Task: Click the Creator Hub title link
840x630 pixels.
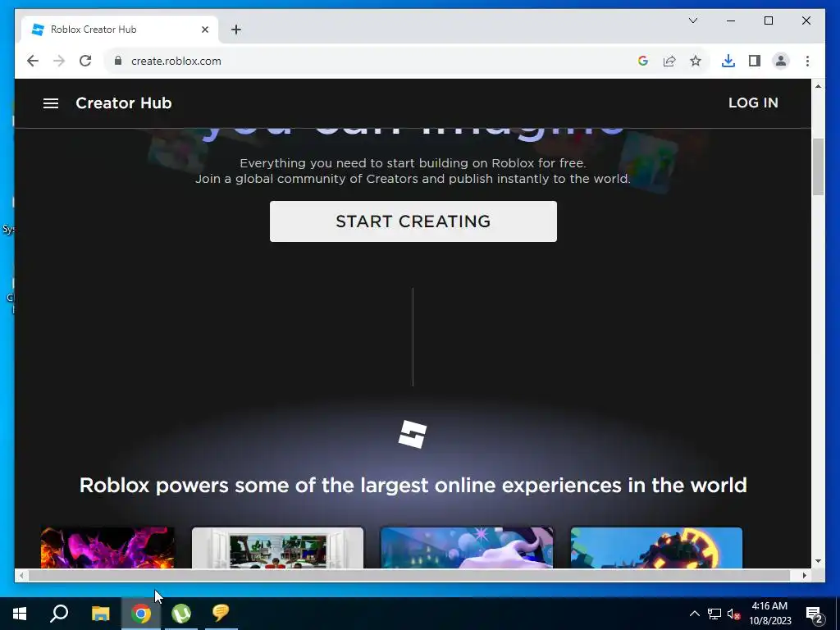Action: tap(124, 103)
